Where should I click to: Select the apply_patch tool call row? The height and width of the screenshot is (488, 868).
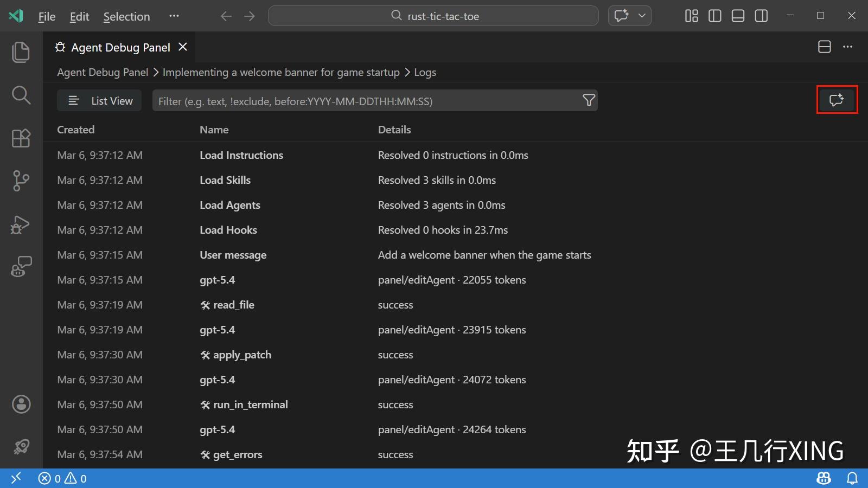(456, 355)
